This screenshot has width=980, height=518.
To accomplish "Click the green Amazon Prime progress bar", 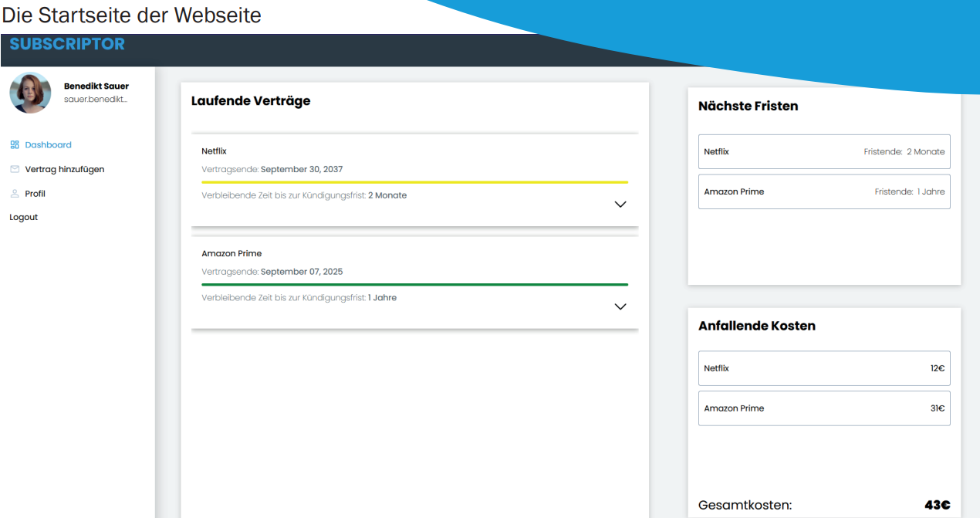I will (x=414, y=284).
